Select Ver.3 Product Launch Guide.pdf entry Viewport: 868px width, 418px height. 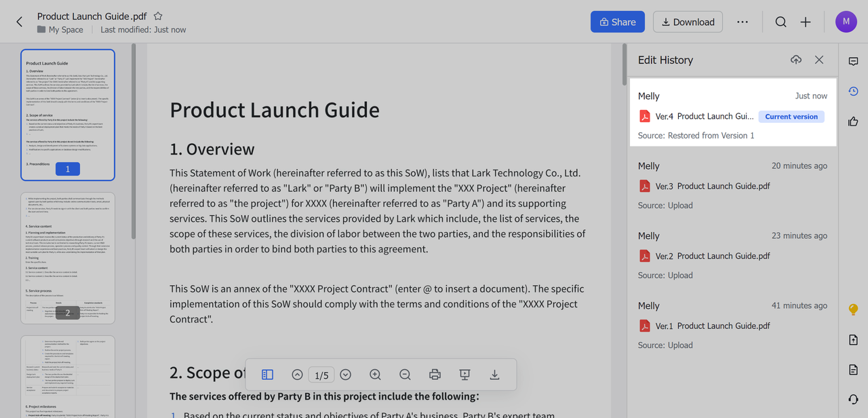tap(712, 186)
